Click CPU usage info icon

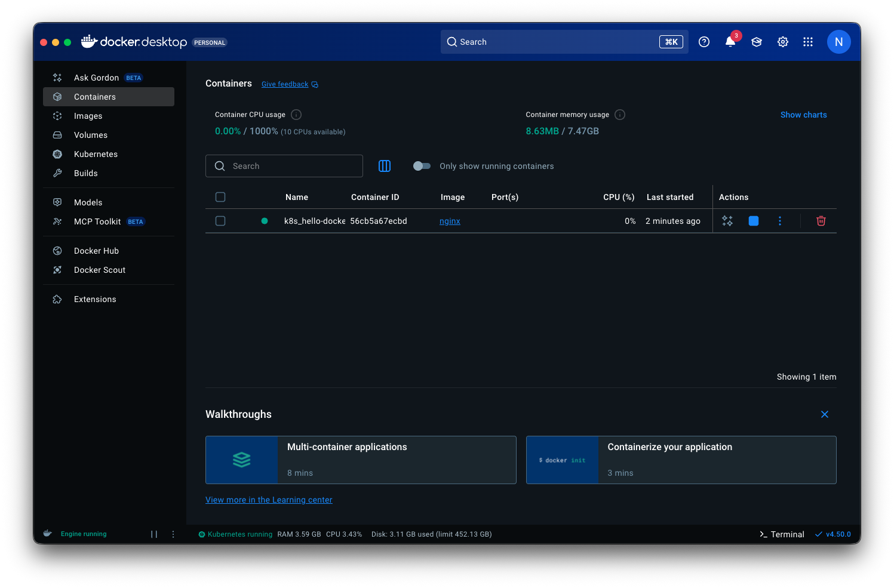pyautogui.click(x=296, y=115)
